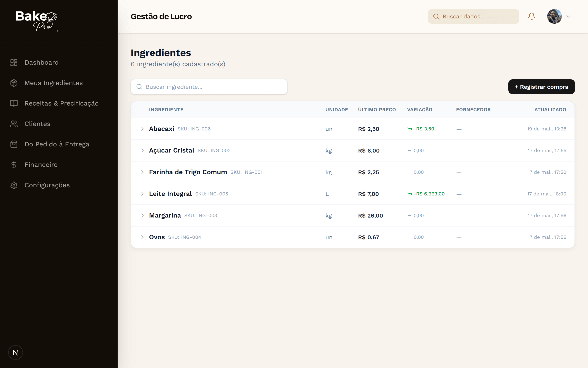Click the R$ 26,00 price of Margarina
Image resolution: width=588 pixels, height=368 pixels.
(370, 216)
